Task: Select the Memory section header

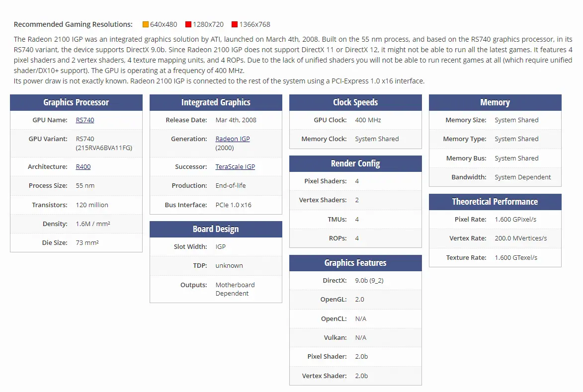Action: point(495,102)
